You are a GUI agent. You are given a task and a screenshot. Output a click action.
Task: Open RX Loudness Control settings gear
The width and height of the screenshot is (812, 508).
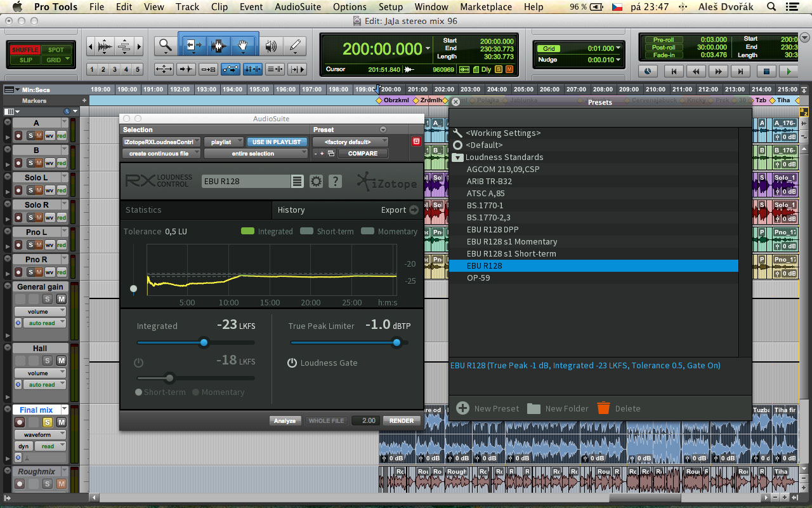point(316,182)
